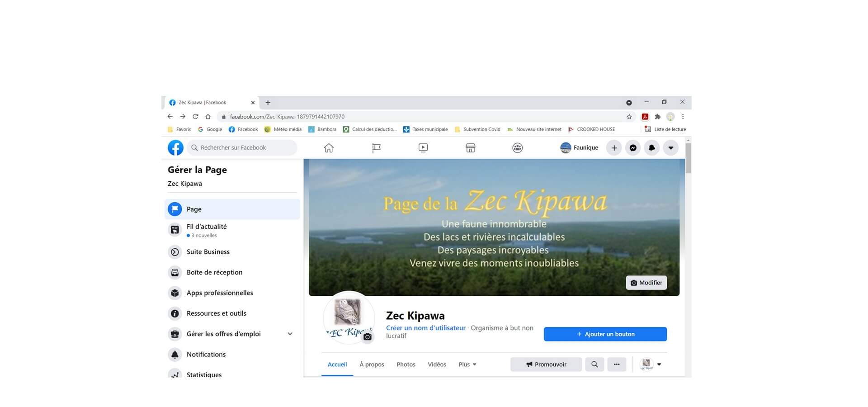Click the Facebook logo icon

tap(175, 147)
